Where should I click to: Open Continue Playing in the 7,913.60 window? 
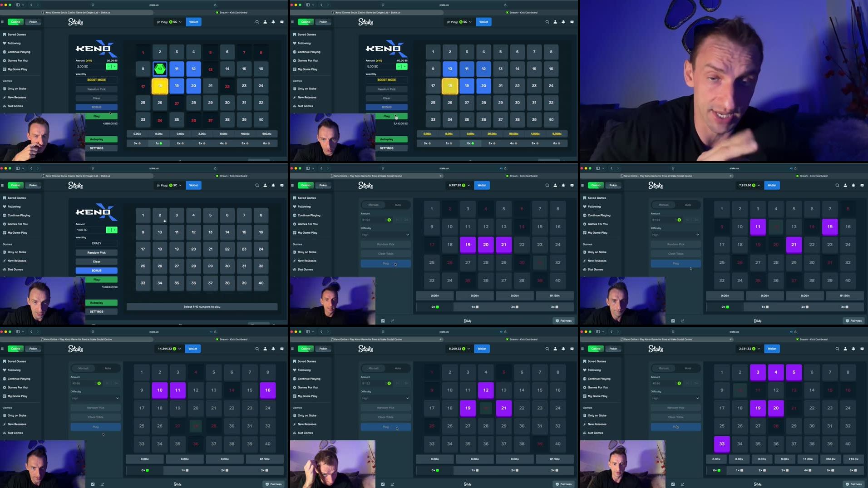tap(599, 215)
